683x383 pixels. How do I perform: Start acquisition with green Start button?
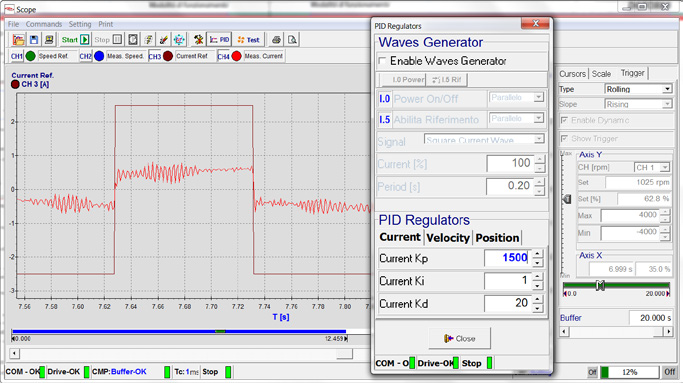tap(75, 40)
